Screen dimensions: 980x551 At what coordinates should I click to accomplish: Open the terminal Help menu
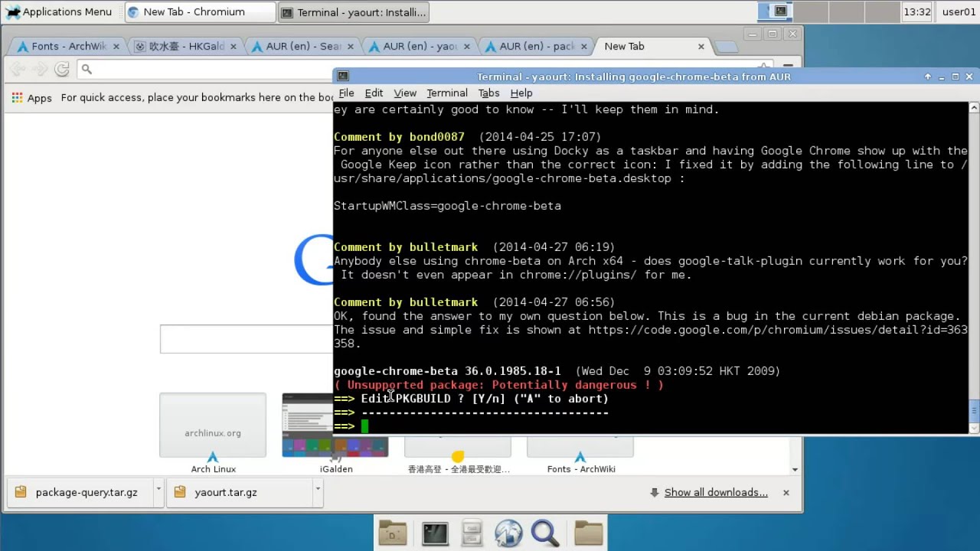tap(521, 93)
